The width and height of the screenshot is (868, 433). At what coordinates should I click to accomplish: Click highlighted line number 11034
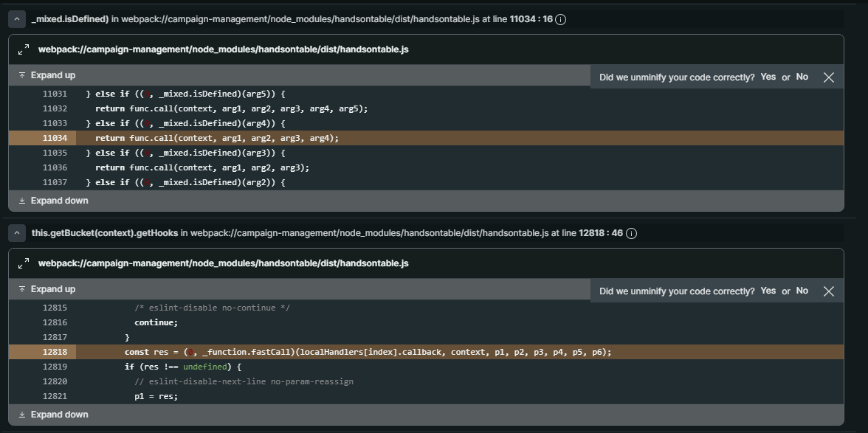pyautogui.click(x=55, y=138)
